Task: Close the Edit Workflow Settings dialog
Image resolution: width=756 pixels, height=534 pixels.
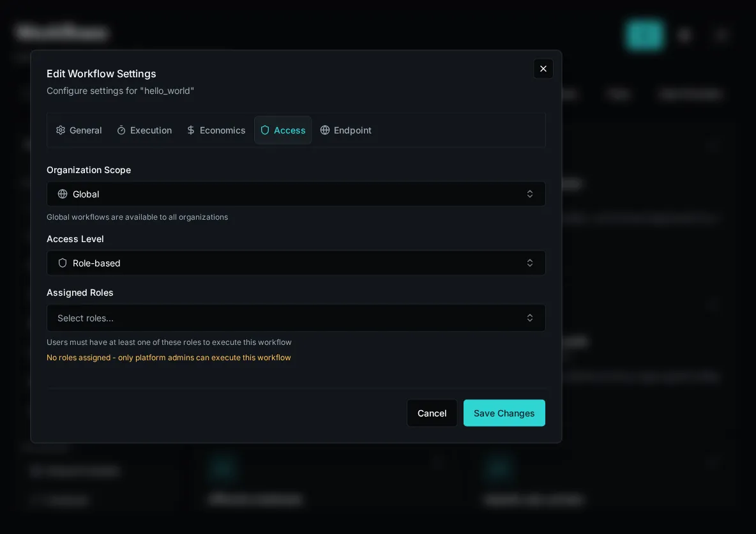Action: point(543,69)
